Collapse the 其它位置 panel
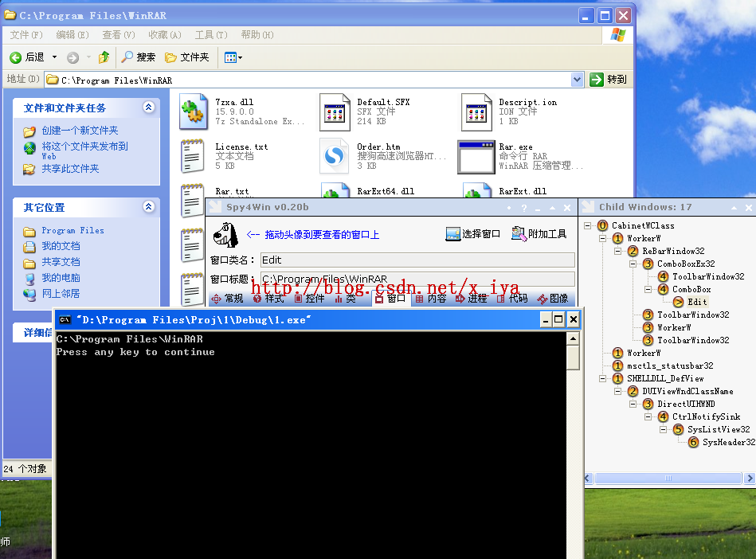Screen dimensions: 756x559 point(148,207)
